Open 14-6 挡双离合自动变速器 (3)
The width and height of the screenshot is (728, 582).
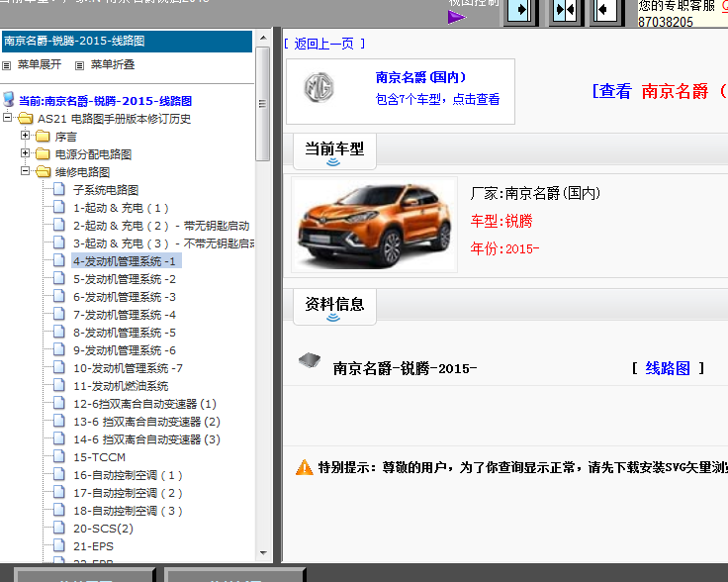pyautogui.click(x=146, y=439)
